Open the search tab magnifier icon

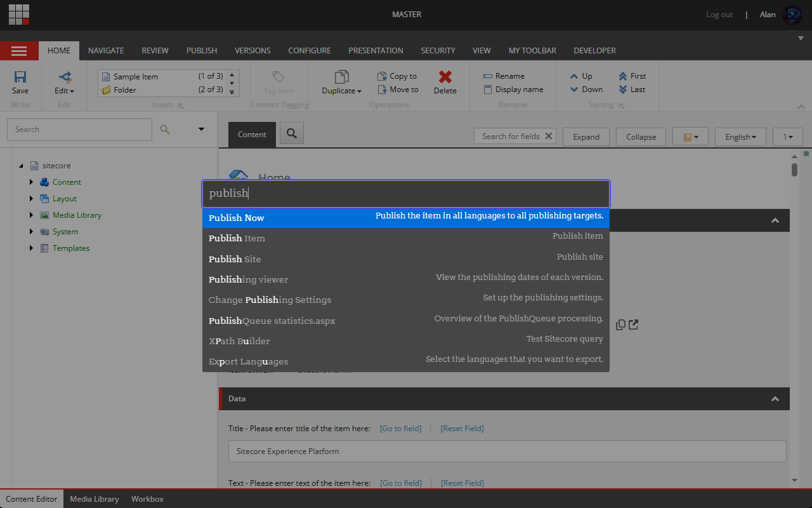coord(292,133)
